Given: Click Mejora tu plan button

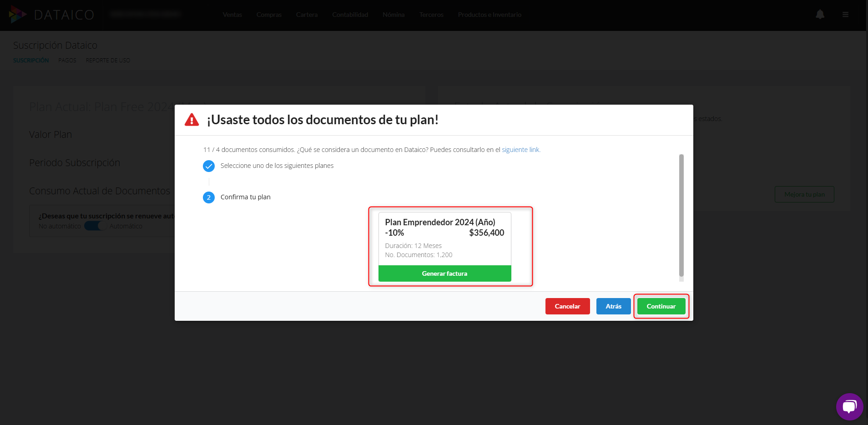Looking at the screenshot, I should click(804, 194).
